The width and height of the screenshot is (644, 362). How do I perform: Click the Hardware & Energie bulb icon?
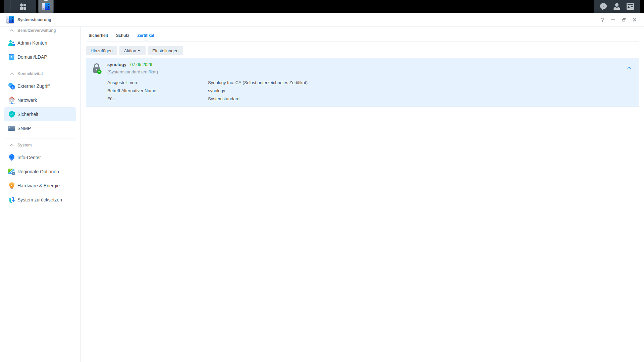pyautogui.click(x=11, y=186)
